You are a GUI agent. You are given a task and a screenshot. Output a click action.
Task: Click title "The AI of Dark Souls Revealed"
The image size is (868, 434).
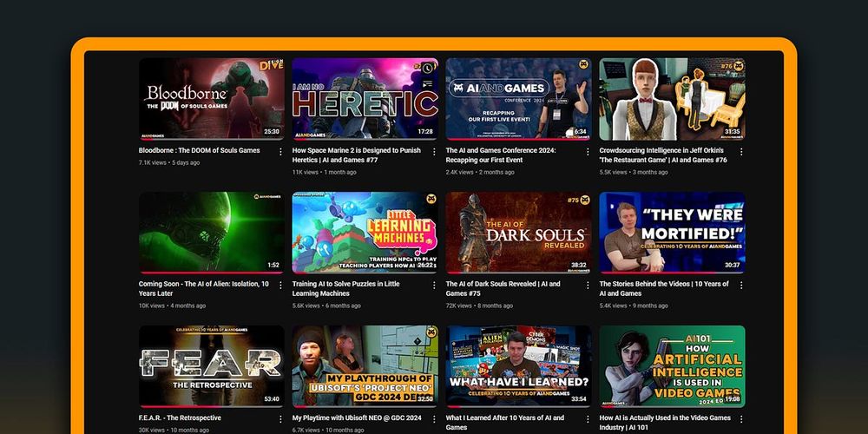503,288
